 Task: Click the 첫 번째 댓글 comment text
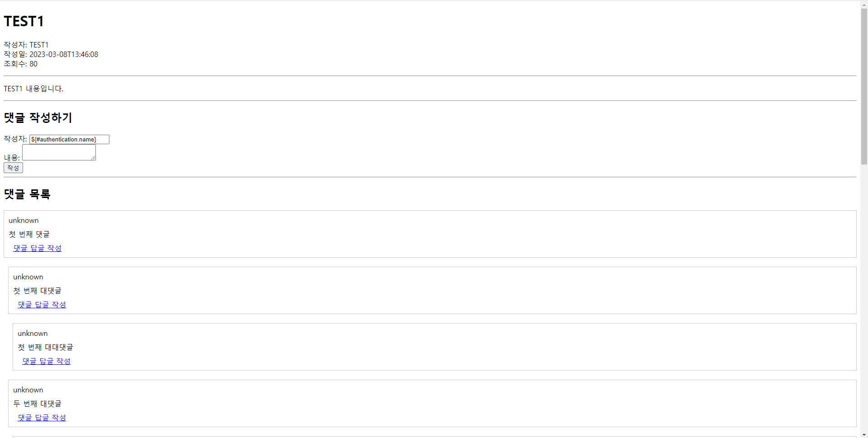tap(29, 234)
